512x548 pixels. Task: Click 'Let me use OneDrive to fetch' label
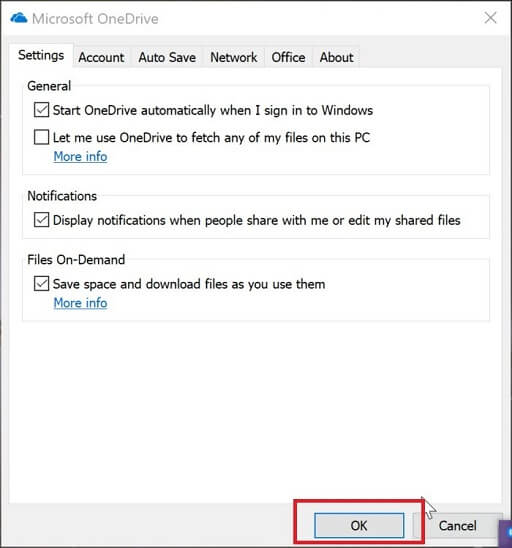click(211, 138)
